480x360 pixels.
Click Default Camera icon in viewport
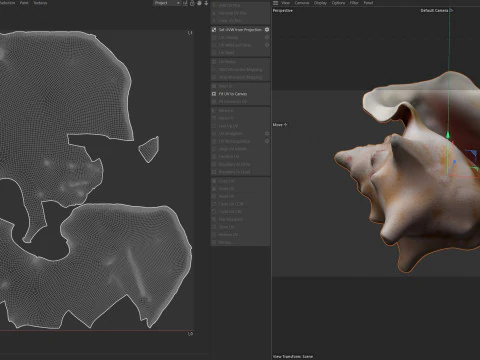[x=451, y=10]
